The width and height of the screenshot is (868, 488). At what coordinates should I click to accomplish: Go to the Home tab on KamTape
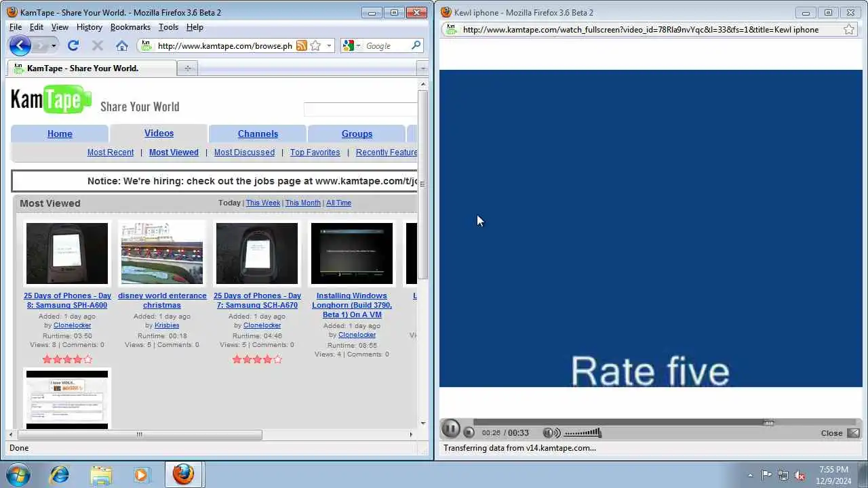coord(60,134)
